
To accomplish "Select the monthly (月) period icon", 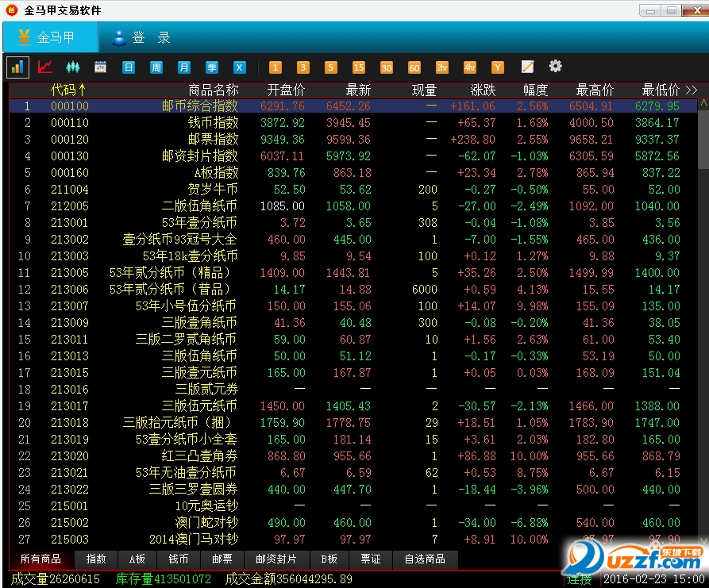I will pyautogui.click(x=183, y=67).
